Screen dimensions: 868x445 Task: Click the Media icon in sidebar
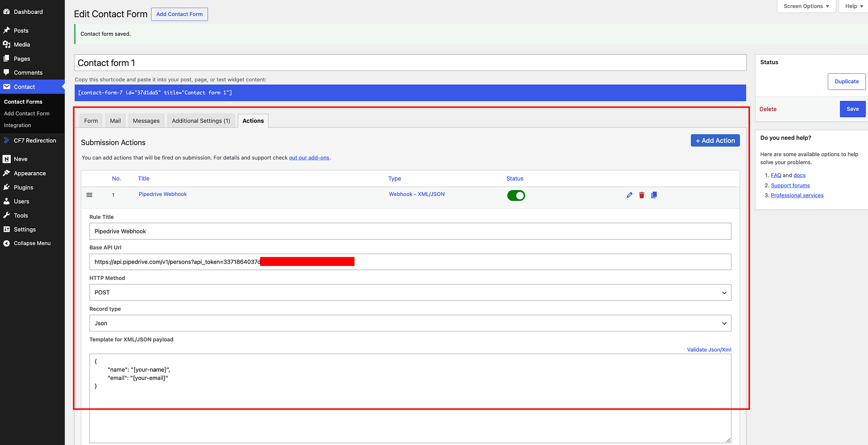pos(7,44)
